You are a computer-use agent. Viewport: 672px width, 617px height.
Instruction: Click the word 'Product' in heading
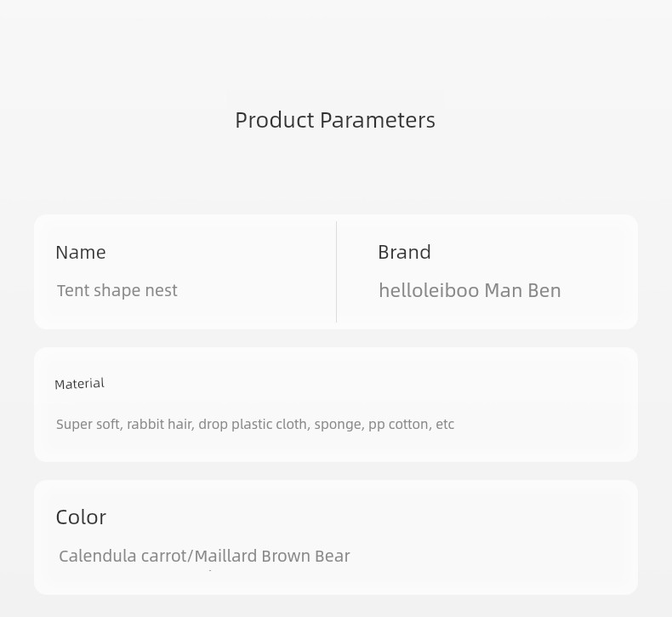[275, 120]
